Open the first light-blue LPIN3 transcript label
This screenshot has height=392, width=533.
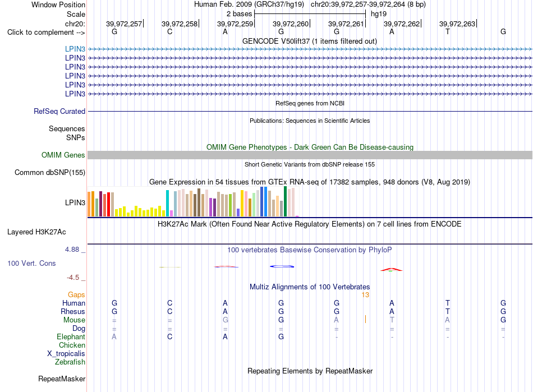click(x=75, y=49)
